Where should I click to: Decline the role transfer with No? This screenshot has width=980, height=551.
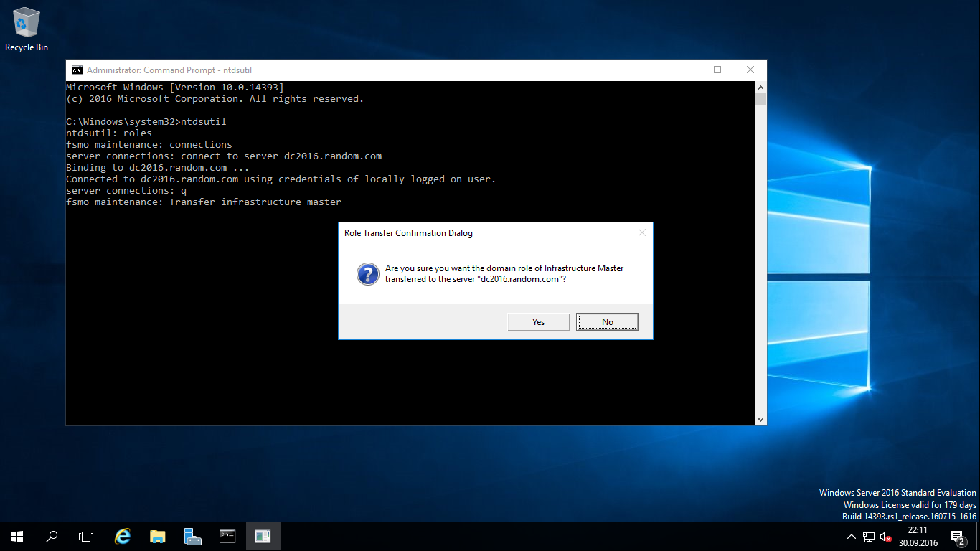tap(607, 322)
